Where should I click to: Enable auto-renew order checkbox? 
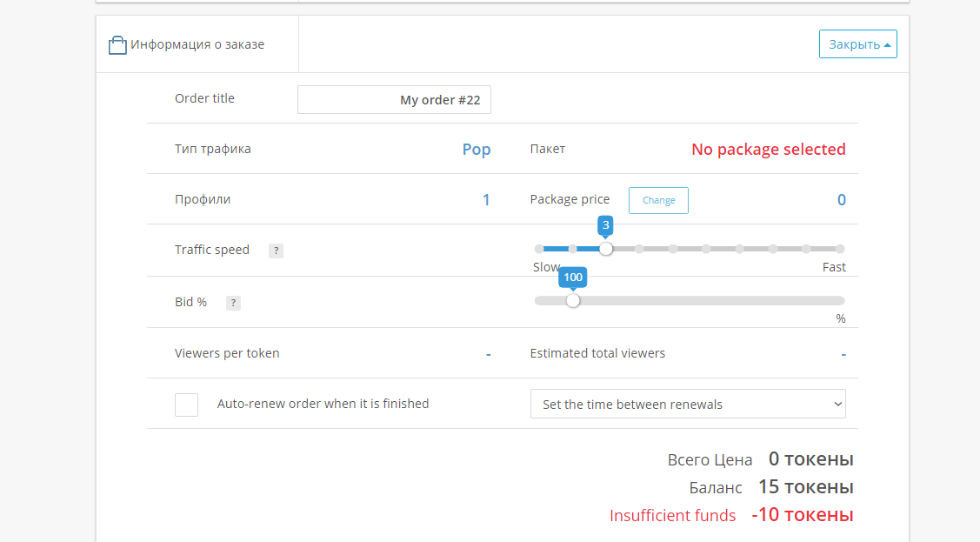(186, 405)
